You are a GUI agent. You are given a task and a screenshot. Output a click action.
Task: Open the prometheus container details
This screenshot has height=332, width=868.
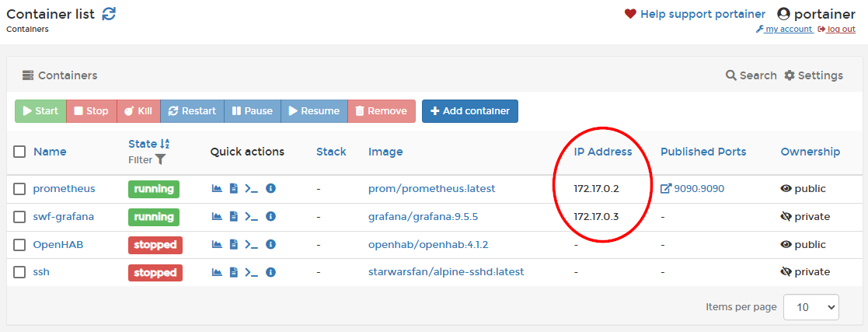coord(64,189)
